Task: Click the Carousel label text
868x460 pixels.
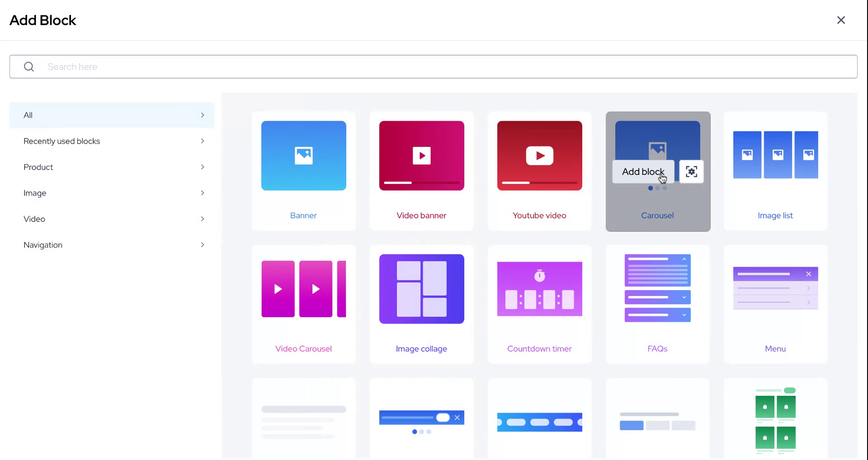Action: tap(657, 216)
